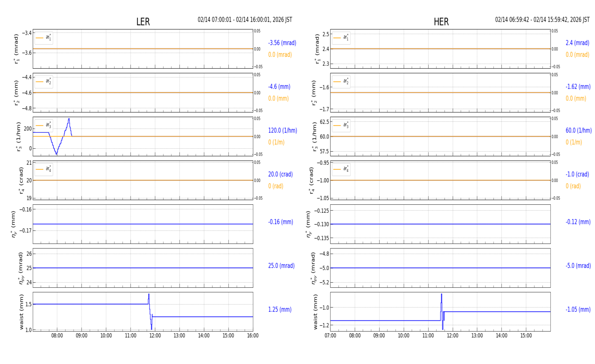Viewport: 595px width, 364px height.
Task: Click the ∂r3* legend in LER r3 plot
Action: [44, 126]
